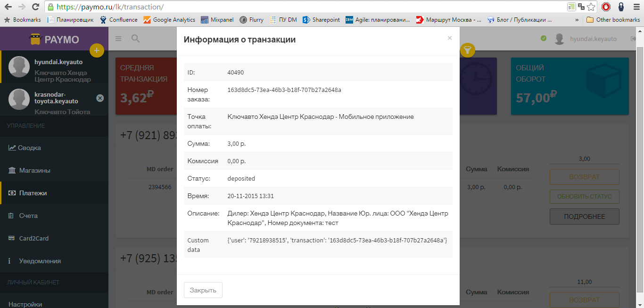
Task: Open the red AdBlock stop-hand extension
Action: pyautogui.click(x=606, y=7)
